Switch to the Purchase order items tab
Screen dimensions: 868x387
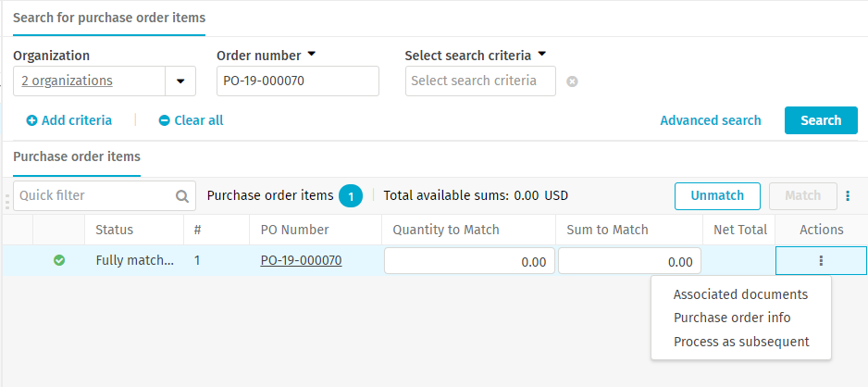coord(77,156)
